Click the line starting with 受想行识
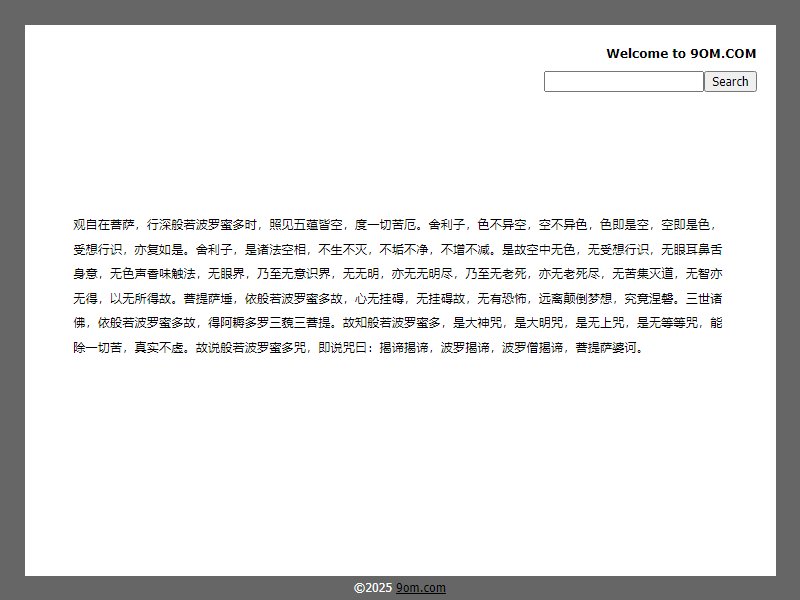800x600 pixels. pyautogui.click(x=397, y=249)
